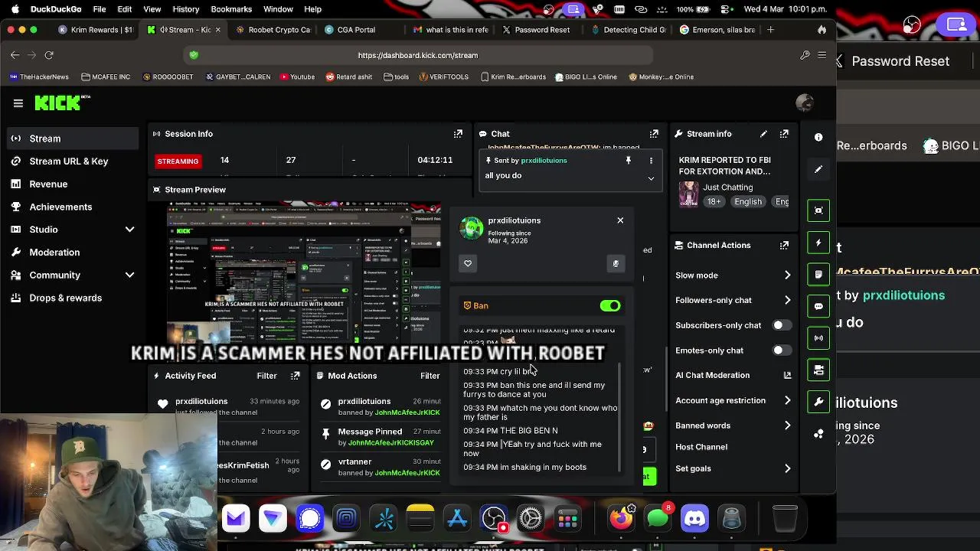The height and width of the screenshot is (551, 980).
Task: Toggle the channel actions widget icon
Action: pyautogui.click(x=818, y=370)
